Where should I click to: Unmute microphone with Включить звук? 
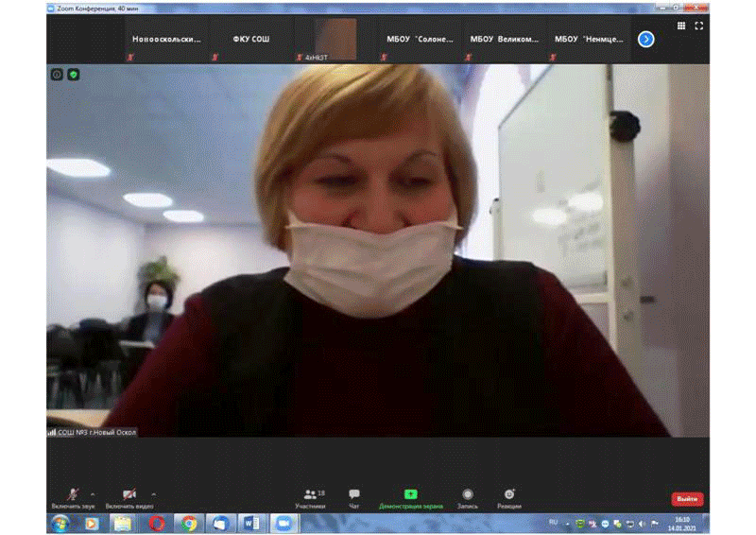73,497
